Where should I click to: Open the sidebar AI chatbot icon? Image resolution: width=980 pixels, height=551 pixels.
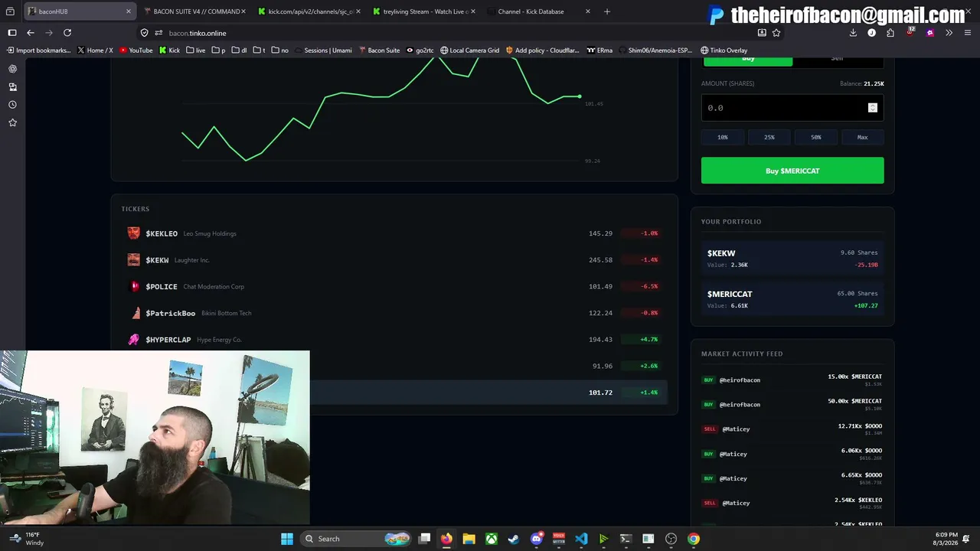tap(12, 69)
